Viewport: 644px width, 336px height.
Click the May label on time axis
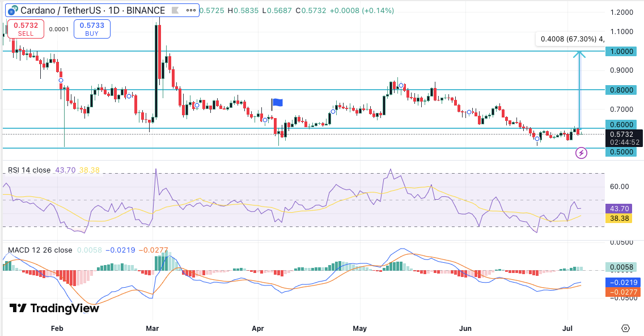(360, 328)
